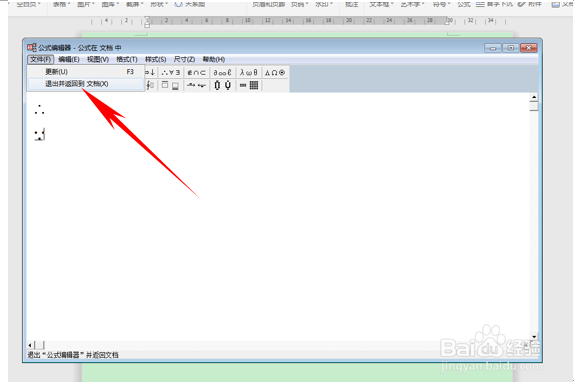Open the 视图(V) menu
Image resolution: width=574 pixels, height=386 pixels.
tap(98, 59)
